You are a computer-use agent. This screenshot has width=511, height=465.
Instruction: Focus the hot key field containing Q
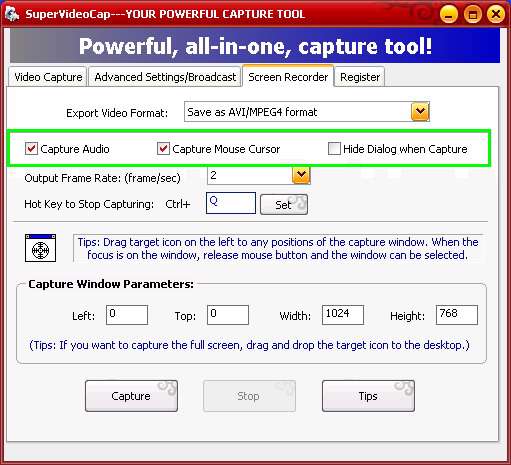click(x=231, y=203)
